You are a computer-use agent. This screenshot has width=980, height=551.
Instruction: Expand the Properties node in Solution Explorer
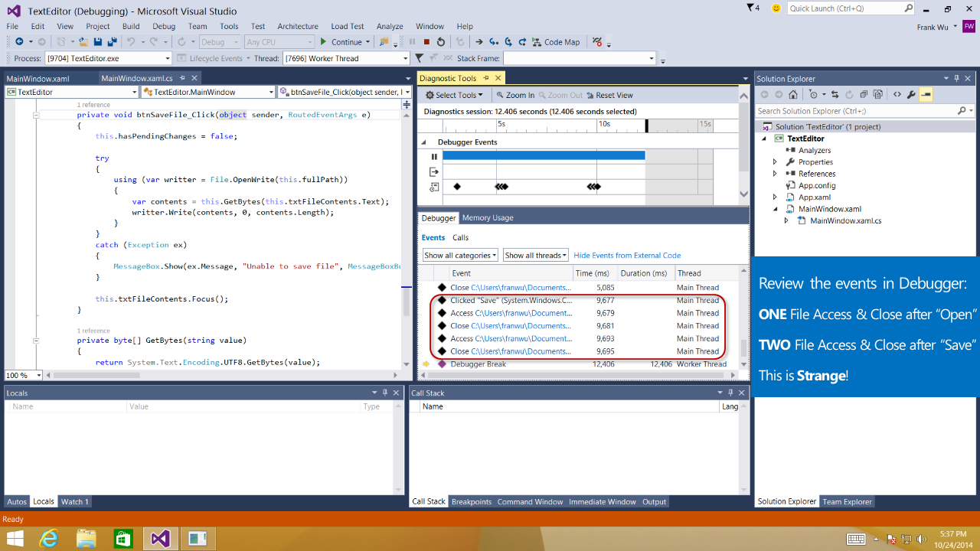(775, 162)
